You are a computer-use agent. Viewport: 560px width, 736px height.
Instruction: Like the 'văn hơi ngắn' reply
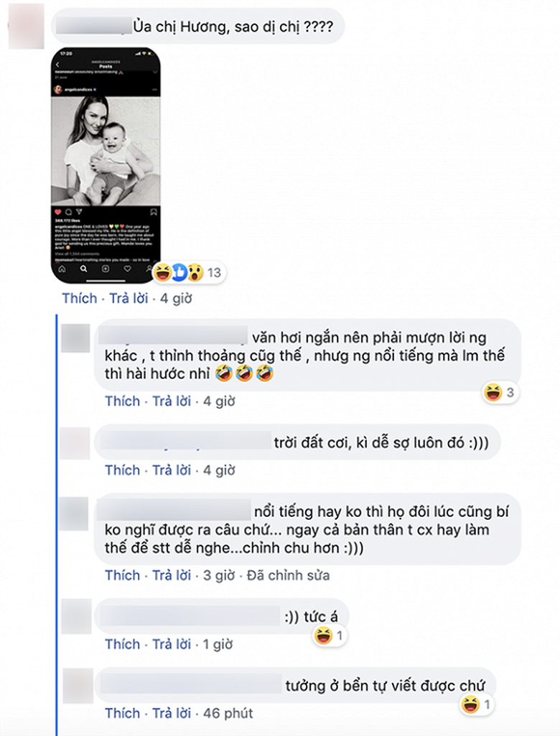[x=123, y=401]
